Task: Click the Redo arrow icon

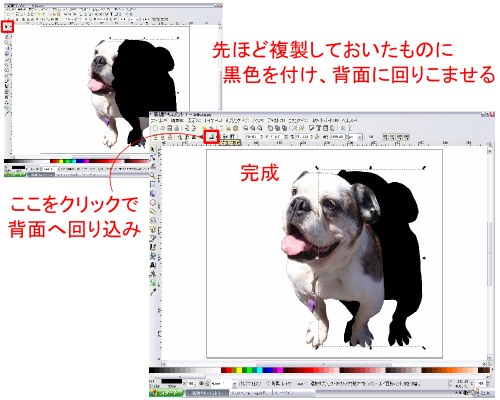Action: coord(211,128)
